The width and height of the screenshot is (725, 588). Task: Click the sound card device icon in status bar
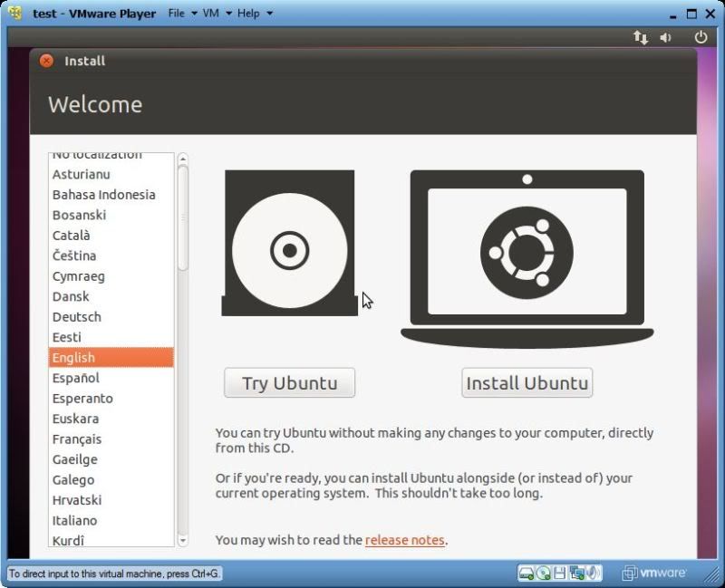click(594, 574)
